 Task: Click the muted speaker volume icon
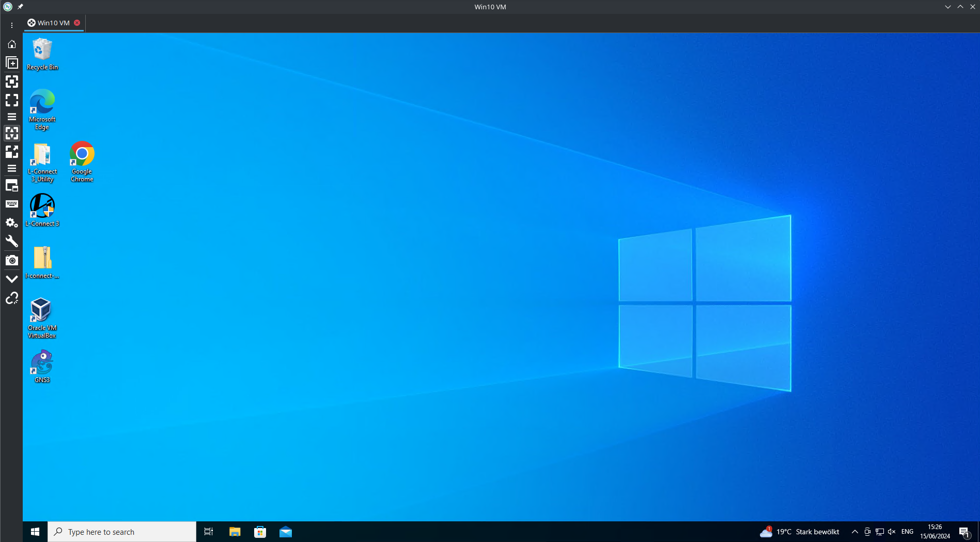892,532
